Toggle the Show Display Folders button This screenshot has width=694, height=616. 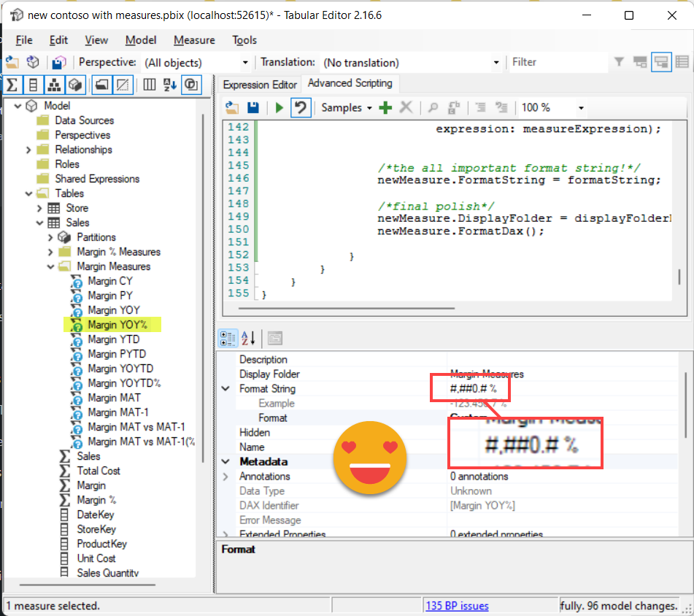point(102,85)
